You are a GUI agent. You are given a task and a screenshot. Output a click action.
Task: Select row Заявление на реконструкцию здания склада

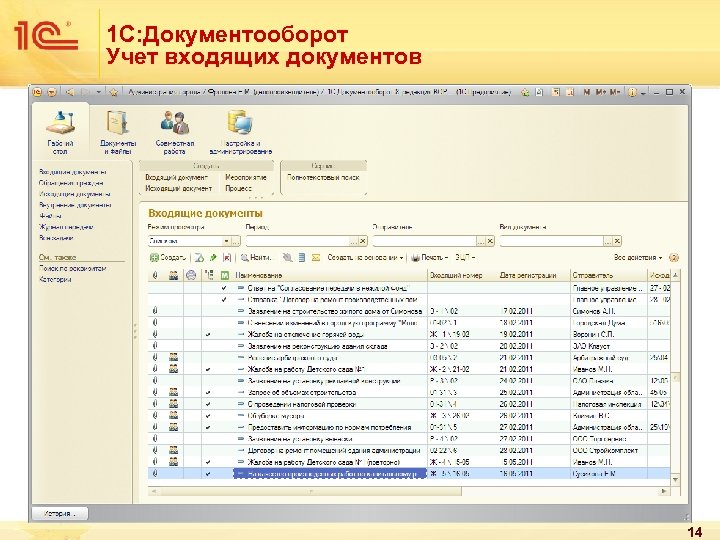(x=409, y=346)
